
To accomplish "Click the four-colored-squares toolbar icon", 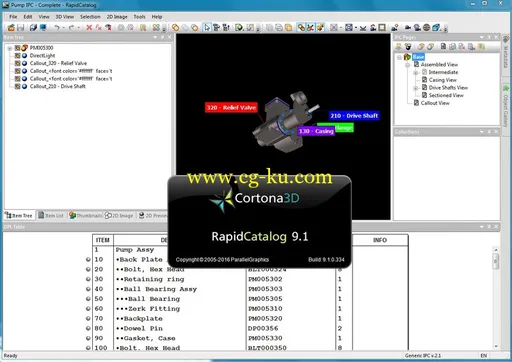I will click(156, 28).
